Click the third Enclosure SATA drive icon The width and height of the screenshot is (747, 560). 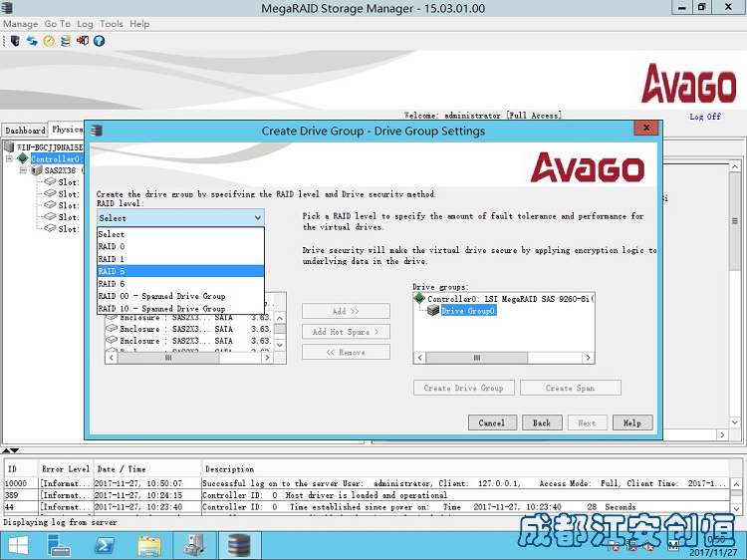click(x=112, y=341)
